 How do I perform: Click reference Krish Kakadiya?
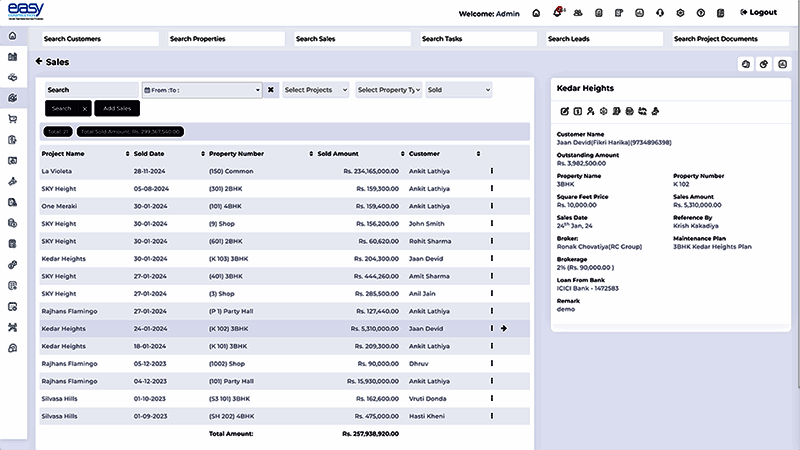[x=695, y=226]
